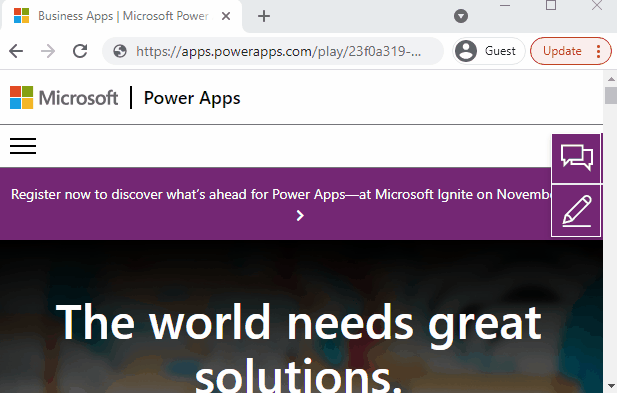This screenshot has height=393, width=617.
Task: Go back to previous page
Action: point(16,51)
